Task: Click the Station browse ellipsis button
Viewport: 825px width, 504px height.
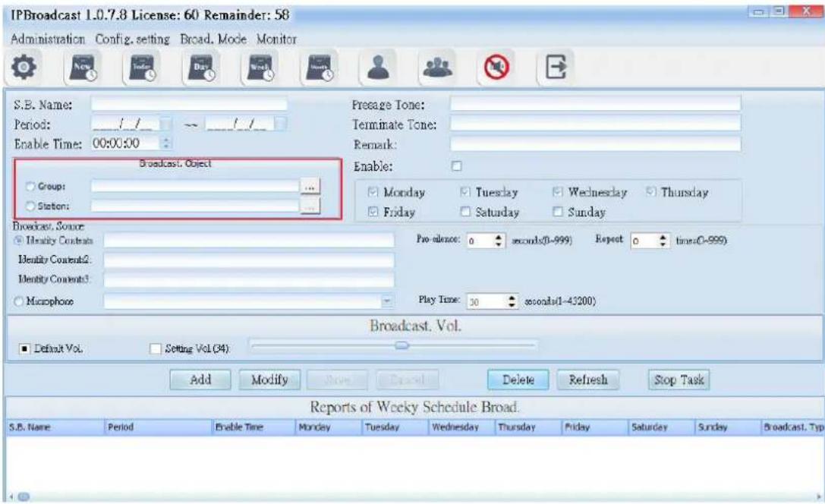Action: 310,206
